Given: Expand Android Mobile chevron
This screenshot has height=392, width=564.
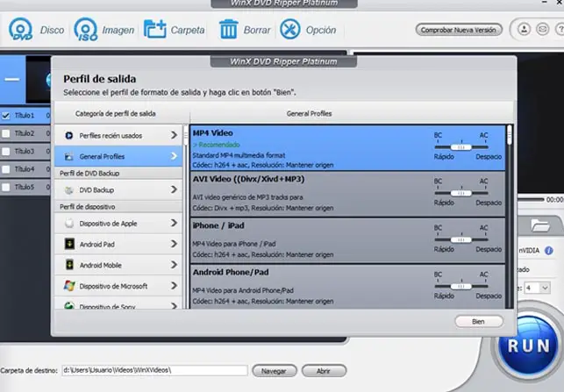Looking at the screenshot, I should coord(174,265).
